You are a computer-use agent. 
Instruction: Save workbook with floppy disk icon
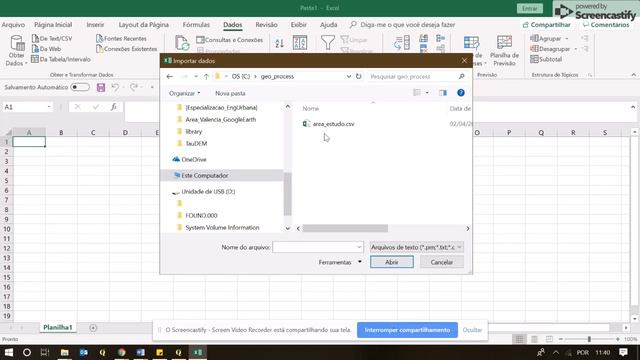[x=101, y=87]
